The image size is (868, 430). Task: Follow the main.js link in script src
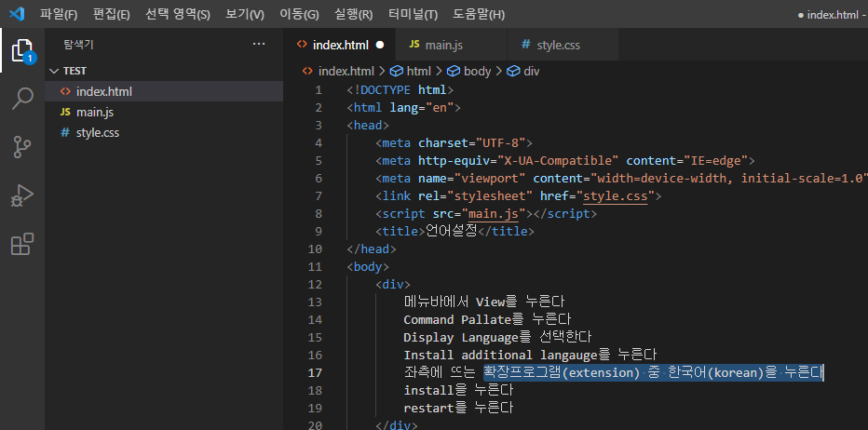click(493, 214)
